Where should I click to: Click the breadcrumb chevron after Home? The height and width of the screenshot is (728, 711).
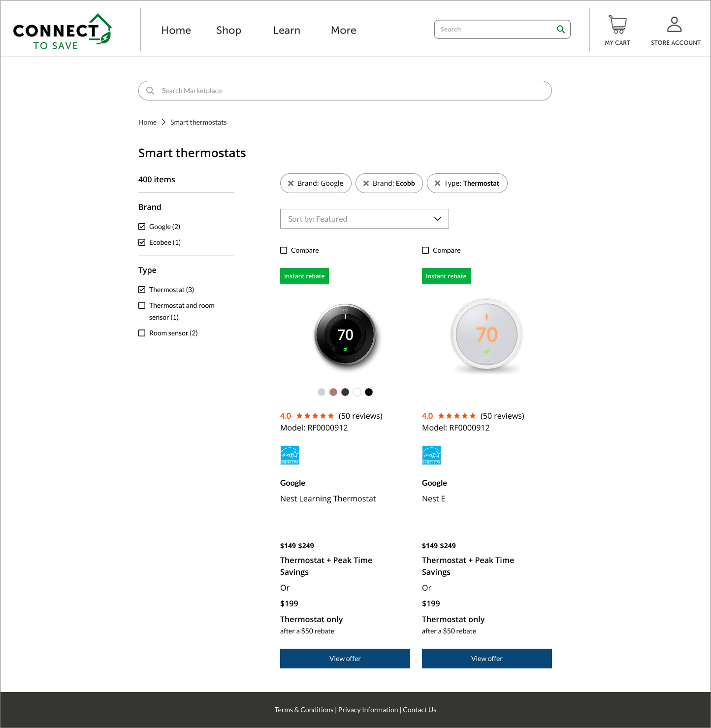pyautogui.click(x=163, y=122)
